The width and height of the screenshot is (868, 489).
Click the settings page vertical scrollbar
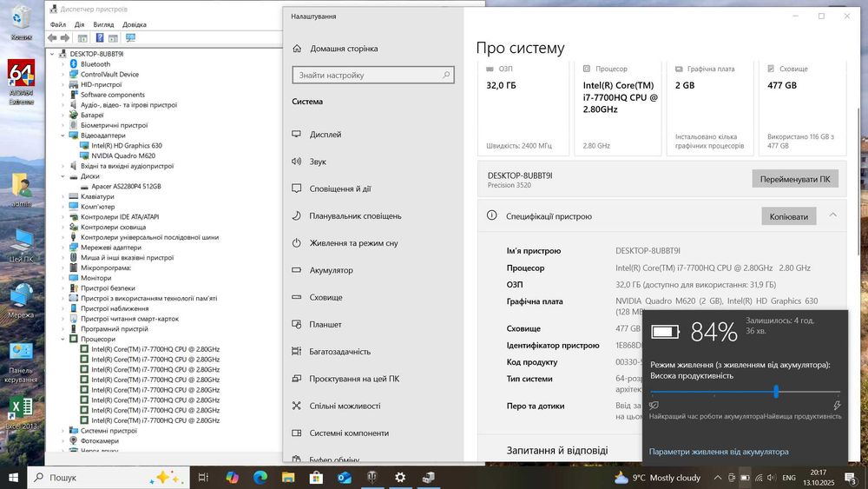pos(858,180)
